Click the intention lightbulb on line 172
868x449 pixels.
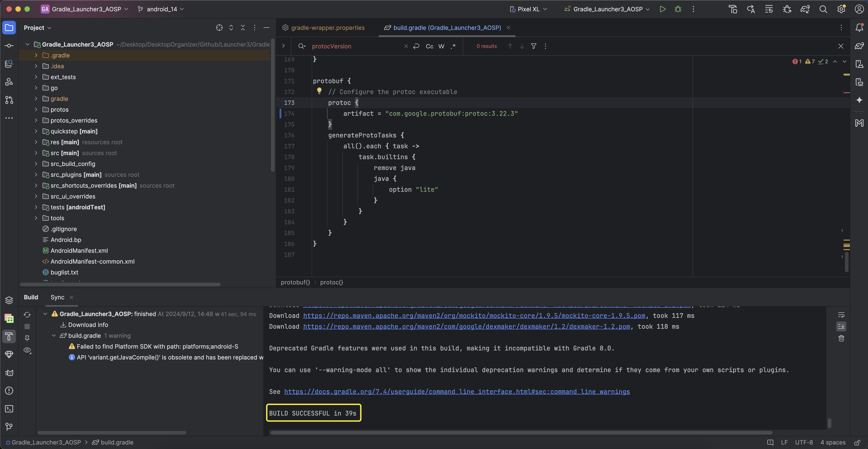[x=319, y=91]
